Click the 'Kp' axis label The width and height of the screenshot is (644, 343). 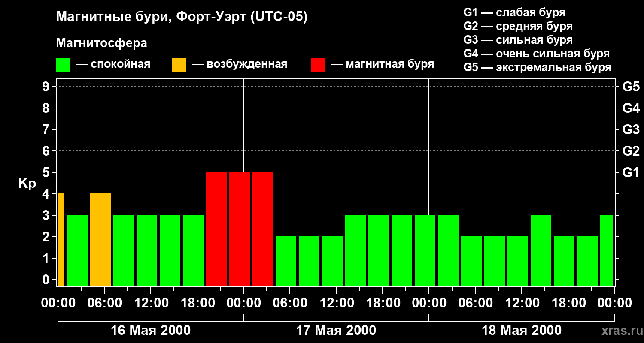27,184
